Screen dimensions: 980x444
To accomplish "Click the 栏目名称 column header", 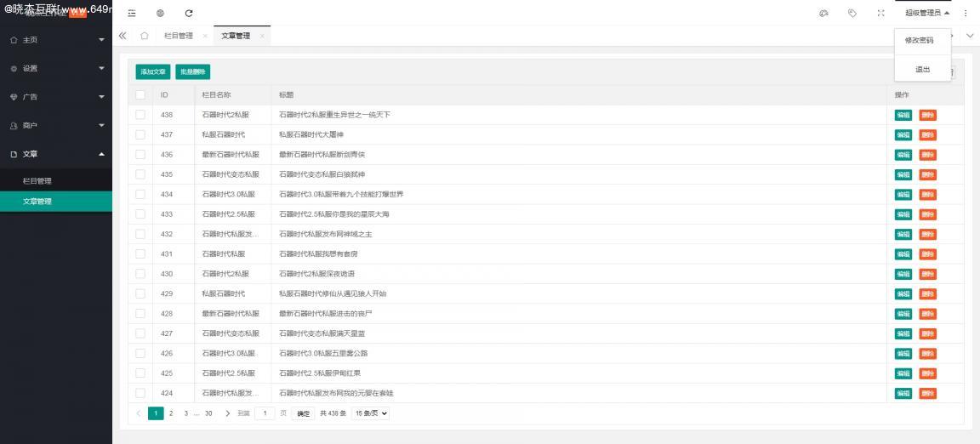I will 216,95.
